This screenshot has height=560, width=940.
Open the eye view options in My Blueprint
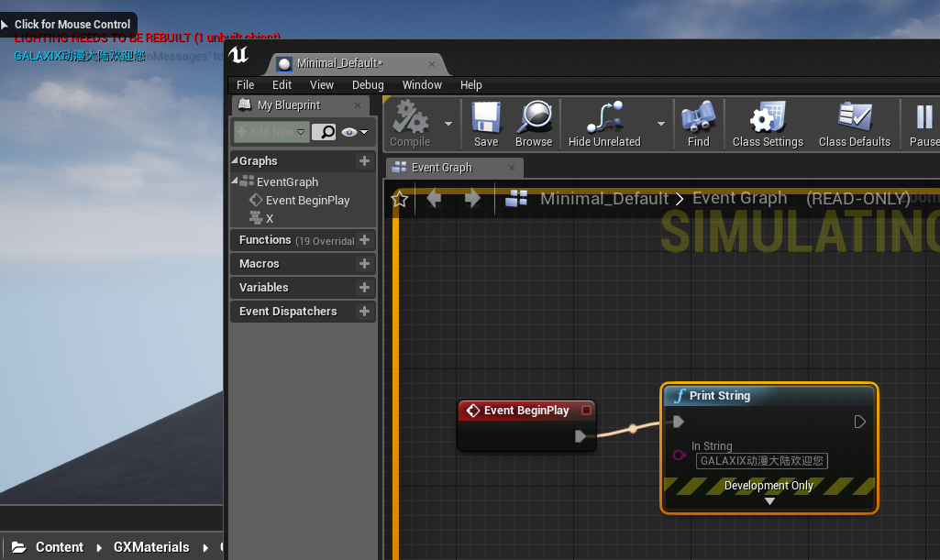354,132
